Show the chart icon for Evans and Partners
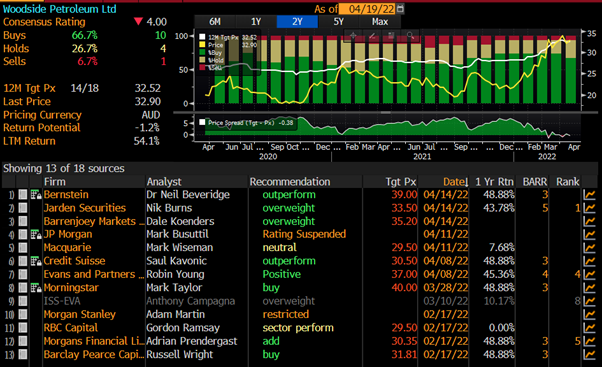Viewport: 602px width, 367px height. click(589, 274)
